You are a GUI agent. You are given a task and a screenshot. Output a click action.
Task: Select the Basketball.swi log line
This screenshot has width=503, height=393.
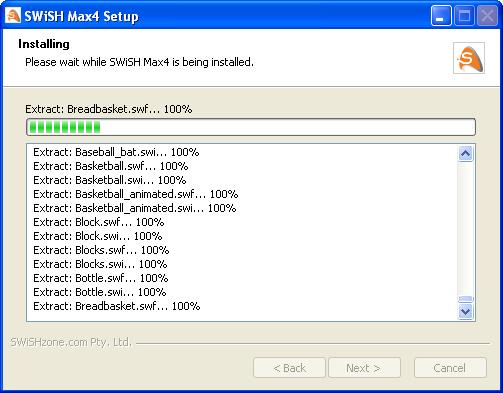[x=110, y=180]
